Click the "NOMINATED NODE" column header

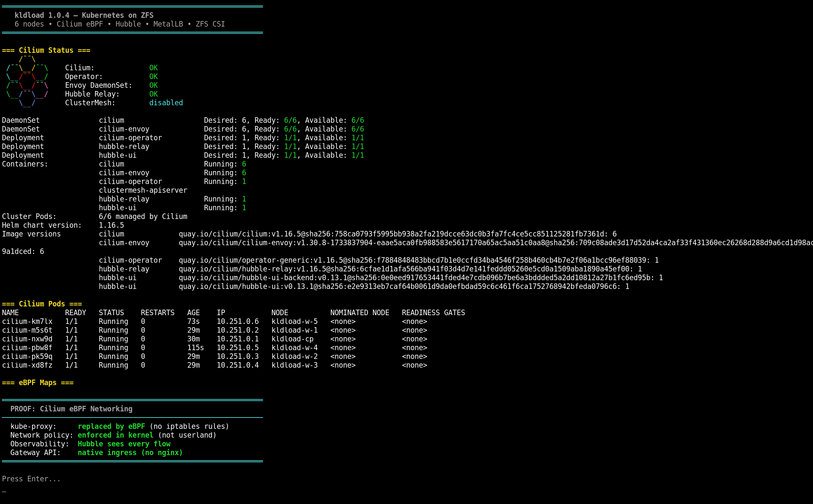tap(360, 313)
